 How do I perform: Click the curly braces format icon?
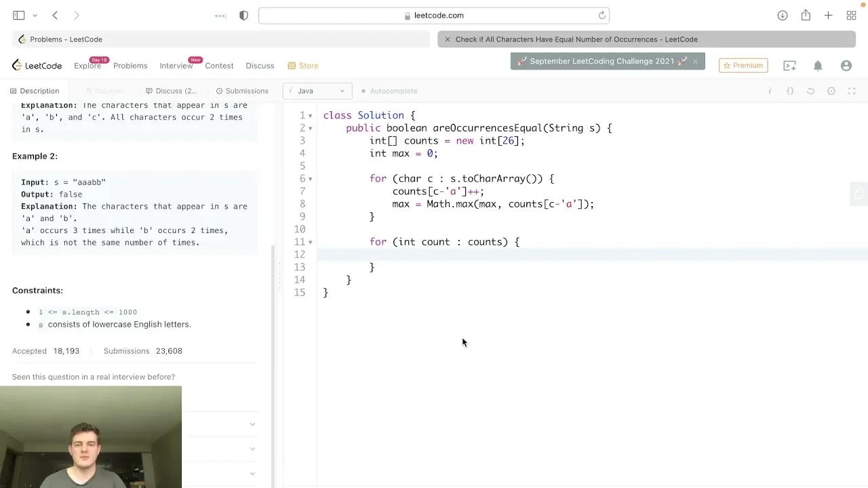tap(790, 91)
